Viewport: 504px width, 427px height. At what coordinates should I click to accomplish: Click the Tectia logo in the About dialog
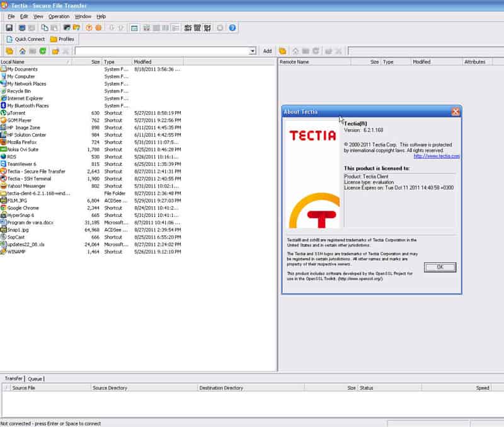(312, 136)
